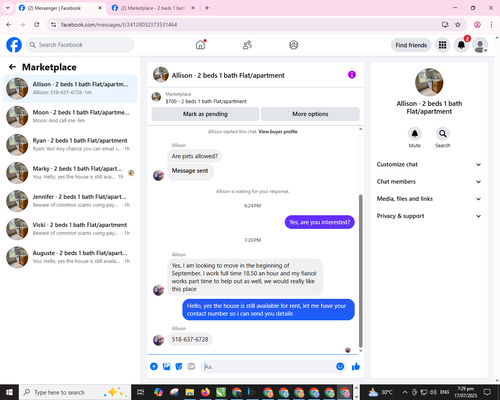Open the Jennifer conversation
Viewport: 500px width, 400px height.
click(70, 201)
